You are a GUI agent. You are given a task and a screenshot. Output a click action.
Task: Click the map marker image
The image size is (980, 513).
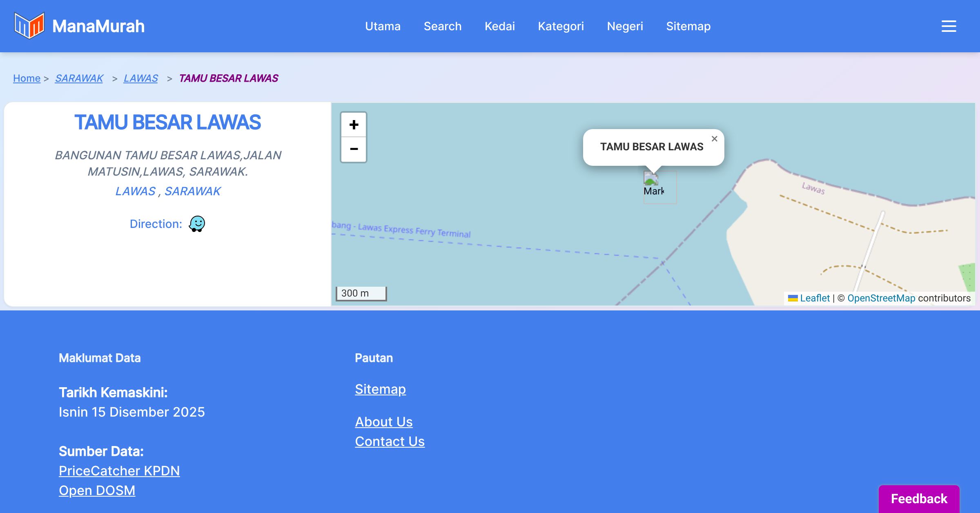[651, 179]
